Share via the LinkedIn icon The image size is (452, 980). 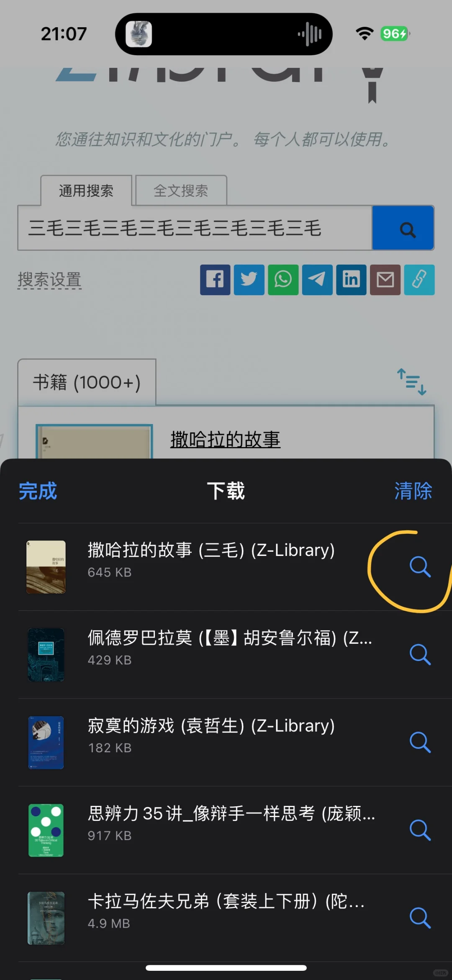pos(351,280)
